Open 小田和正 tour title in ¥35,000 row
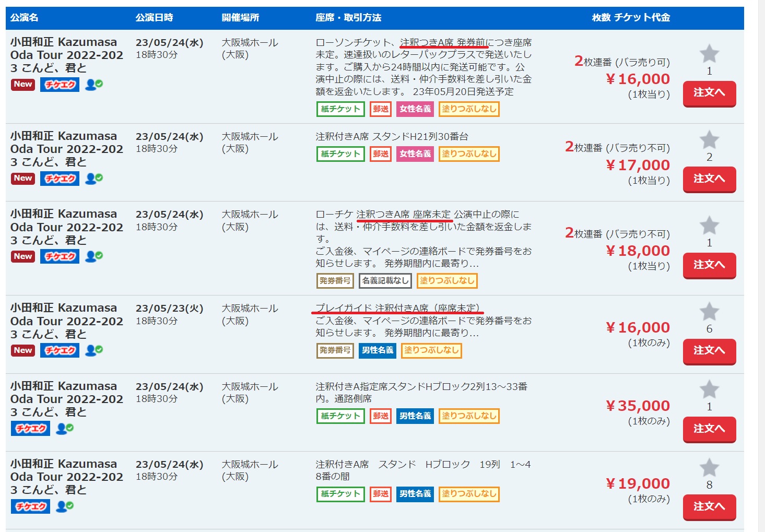Screen dimensions: 765x532 pyautogui.click(x=67, y=399)
